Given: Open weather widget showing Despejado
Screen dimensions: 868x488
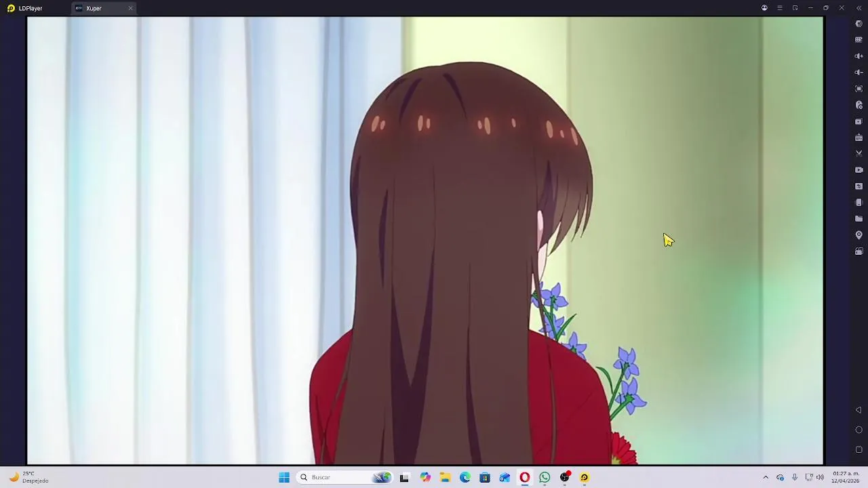Looking at the screenshot, I should pyautogui.click(x=27, y=477).
